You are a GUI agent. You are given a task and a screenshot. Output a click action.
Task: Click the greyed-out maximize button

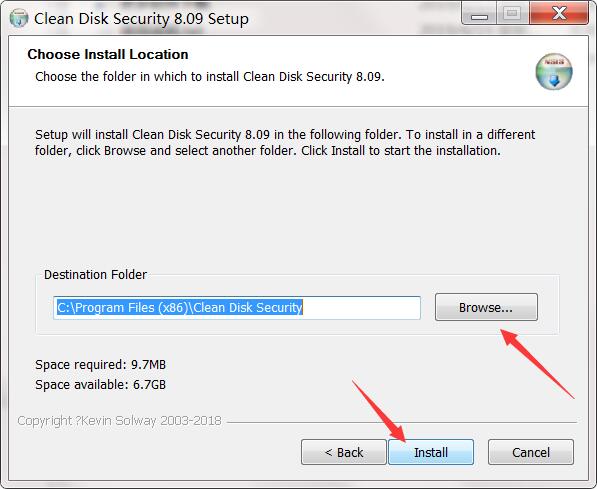point(512,14)
